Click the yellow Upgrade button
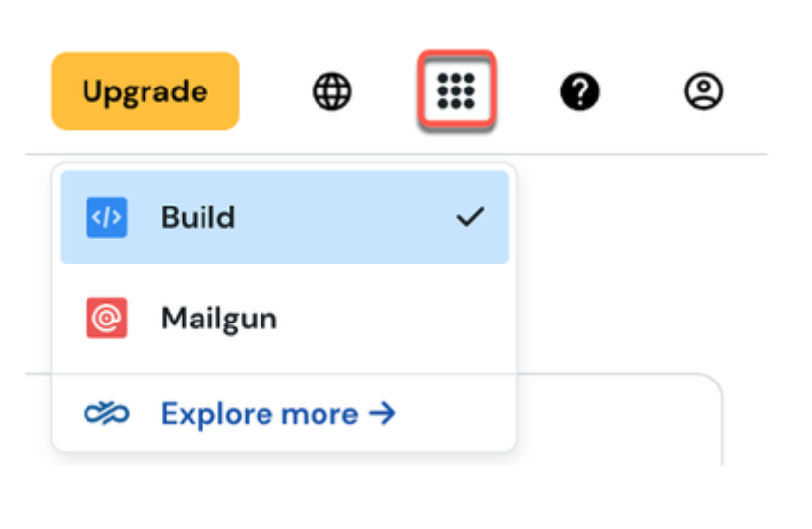 (145, 91)
